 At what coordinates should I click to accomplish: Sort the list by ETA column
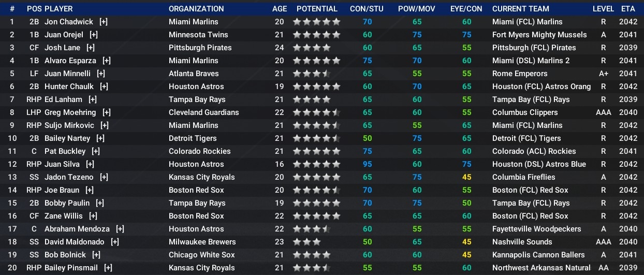[x=628, y=9]
